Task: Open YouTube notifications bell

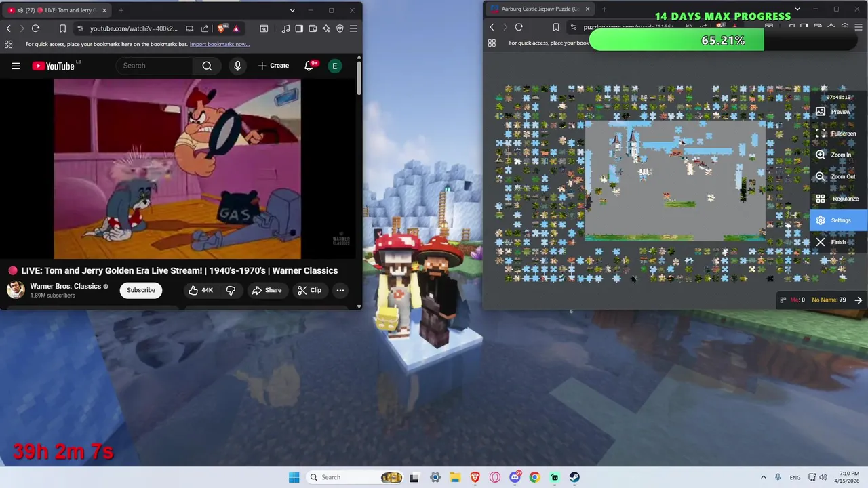Action: coord(310,66)
